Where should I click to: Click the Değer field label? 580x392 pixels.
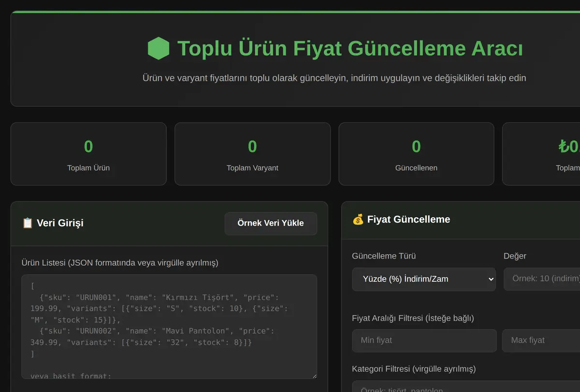point(515,256)
